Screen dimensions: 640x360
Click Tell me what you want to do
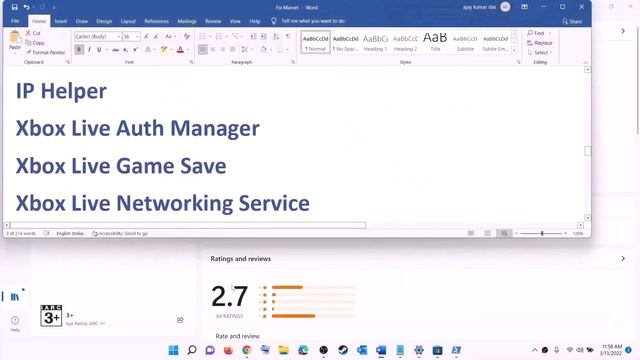tap(313, 21)
